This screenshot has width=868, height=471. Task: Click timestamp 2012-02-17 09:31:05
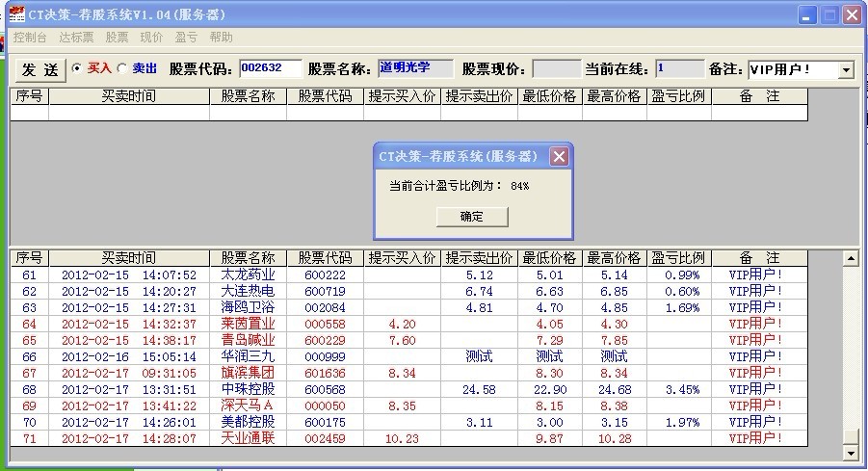click(x=128, y=373)
